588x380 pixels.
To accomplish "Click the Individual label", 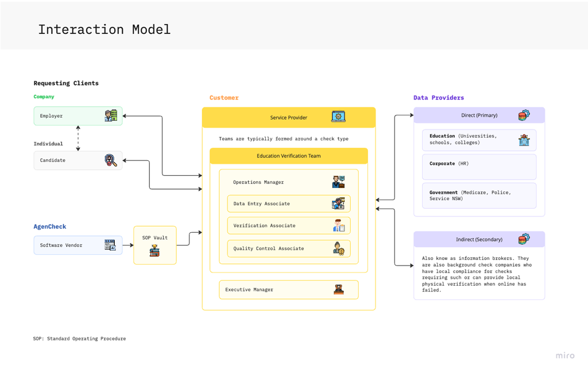I will click(48, 144).
